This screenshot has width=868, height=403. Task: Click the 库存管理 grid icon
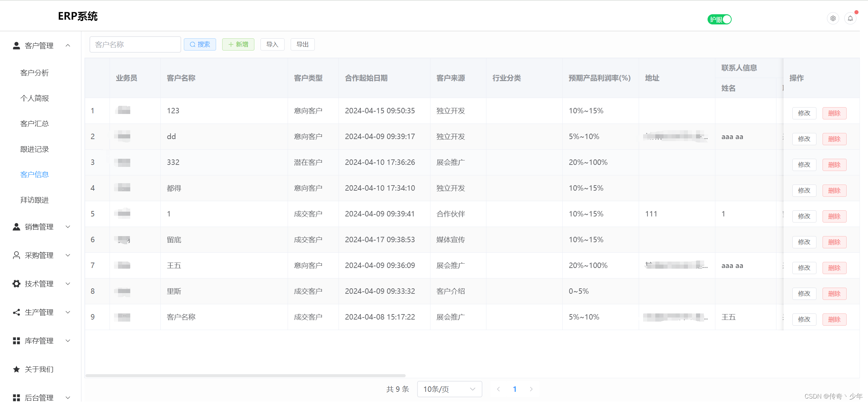point(16,341)
